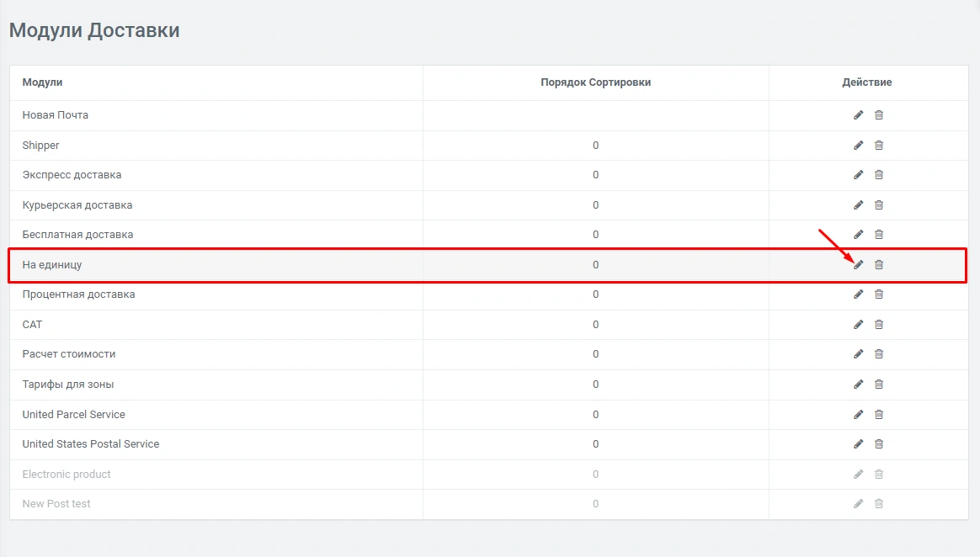Screen dimensions: 980x557
Task: Click the Порядок Сортировки column header
Action: (x=595, y=82)
